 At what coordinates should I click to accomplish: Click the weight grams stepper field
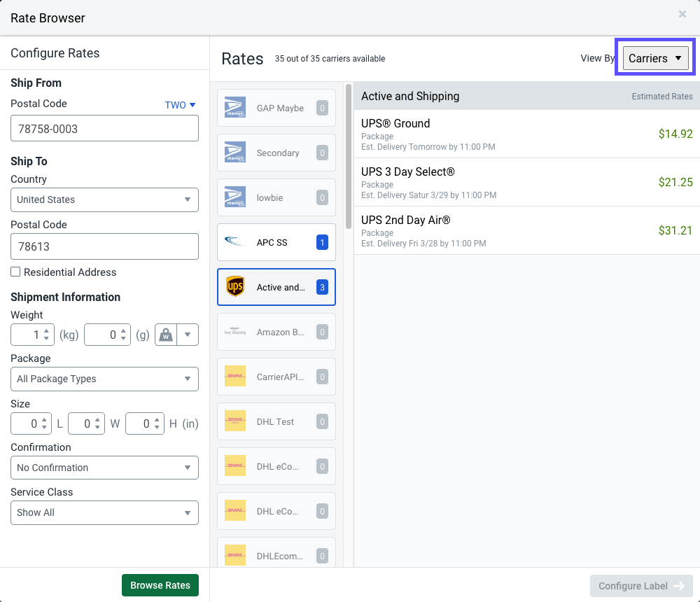[108, 335]
